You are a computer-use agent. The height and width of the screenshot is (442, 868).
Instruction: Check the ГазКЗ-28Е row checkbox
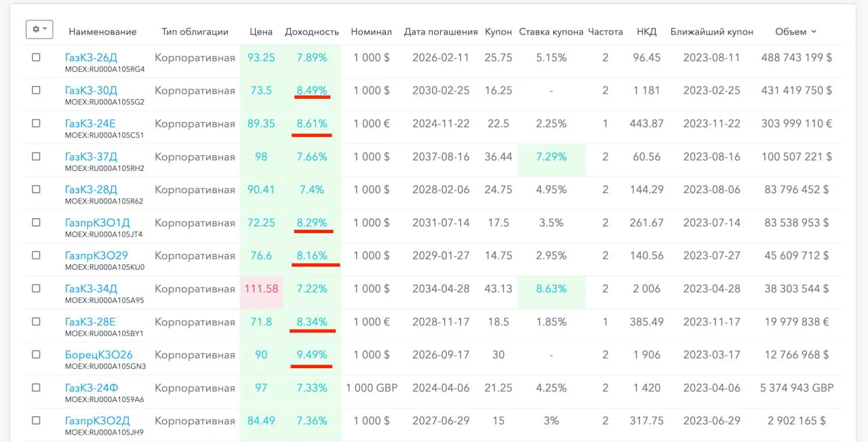[36, 322]
